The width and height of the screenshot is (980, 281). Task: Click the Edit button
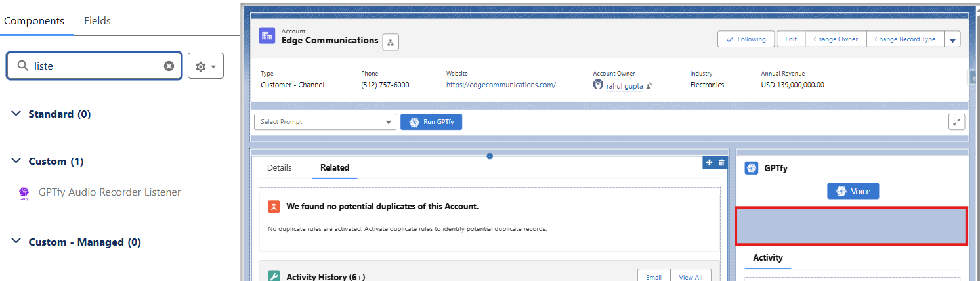coord(791,39)
